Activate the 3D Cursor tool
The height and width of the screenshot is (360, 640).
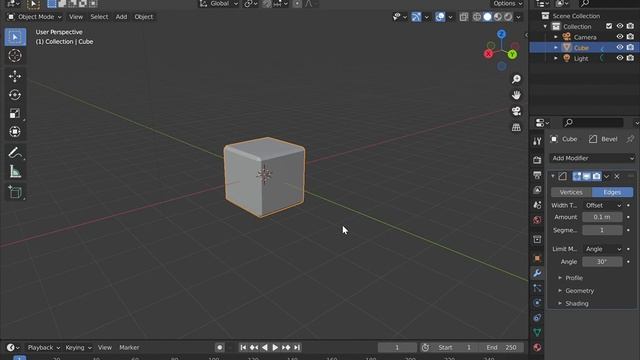pos(15,56)
